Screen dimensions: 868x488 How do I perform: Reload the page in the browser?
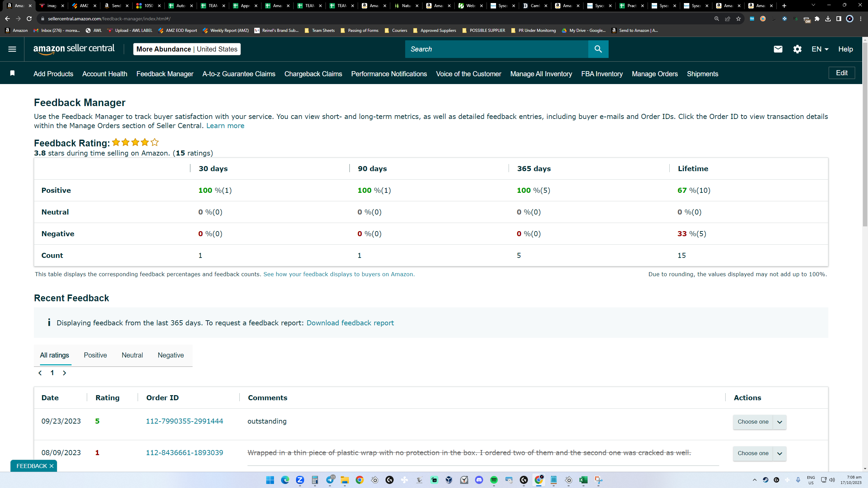point(29,19)
